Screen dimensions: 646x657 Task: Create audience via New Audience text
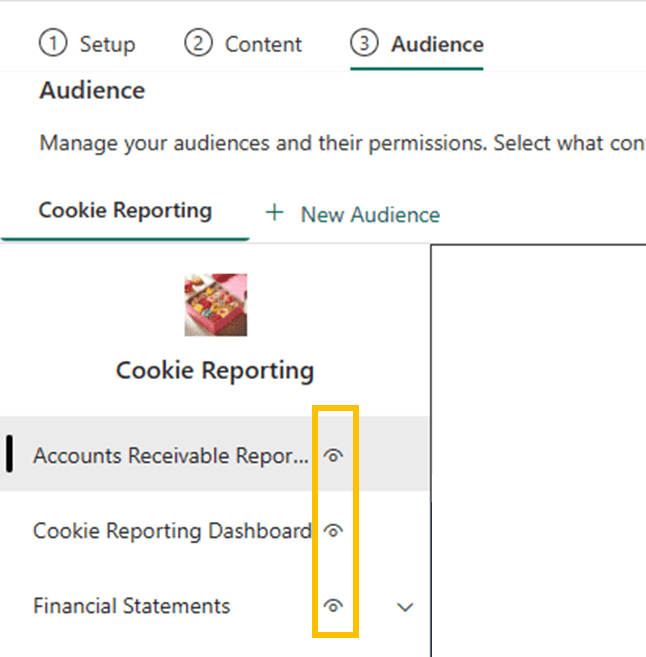click(x=370, y=215)
